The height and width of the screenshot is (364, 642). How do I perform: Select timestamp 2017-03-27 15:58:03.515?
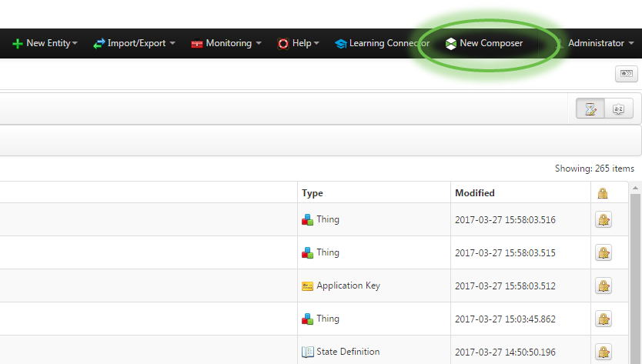click(x=505, y=253)
